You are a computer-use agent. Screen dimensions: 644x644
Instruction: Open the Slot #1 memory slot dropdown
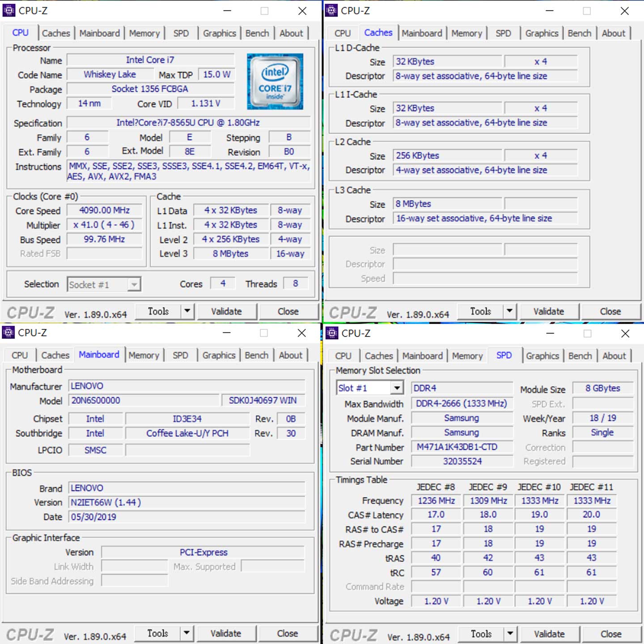tap(397, 388)
